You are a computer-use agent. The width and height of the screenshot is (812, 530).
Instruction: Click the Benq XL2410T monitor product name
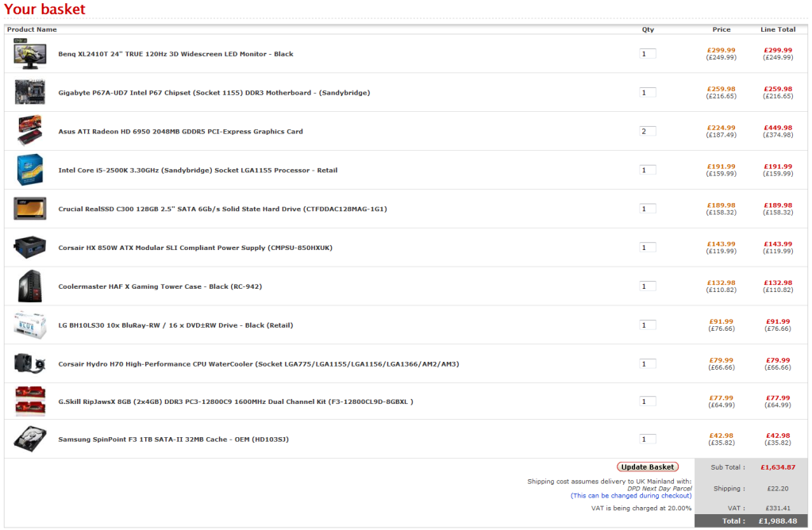(175, 54)
